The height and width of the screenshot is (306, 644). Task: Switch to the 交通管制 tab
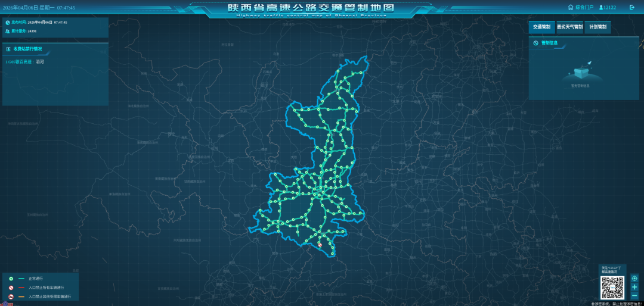coord(541,27)
